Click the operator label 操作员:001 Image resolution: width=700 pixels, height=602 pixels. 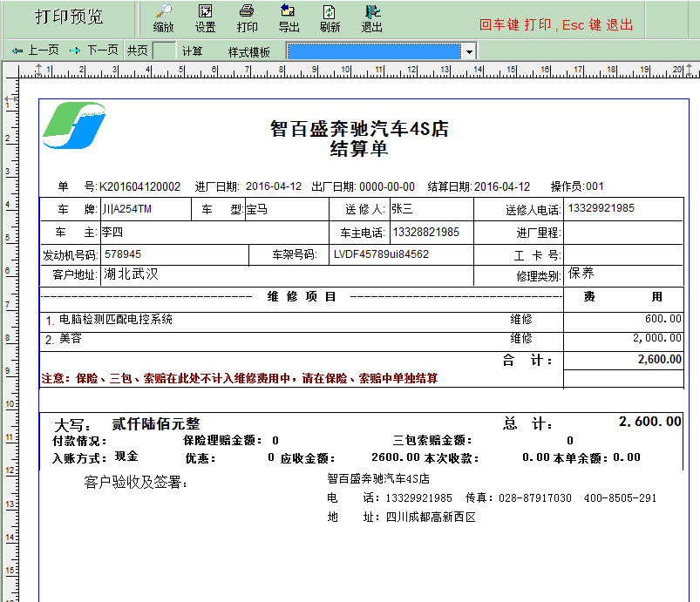577,186
